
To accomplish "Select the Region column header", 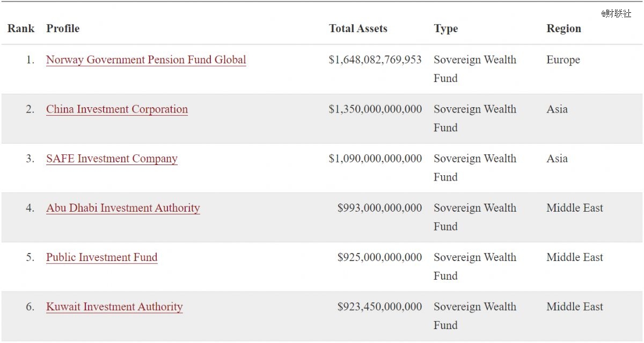I will (x=563, y=28).
